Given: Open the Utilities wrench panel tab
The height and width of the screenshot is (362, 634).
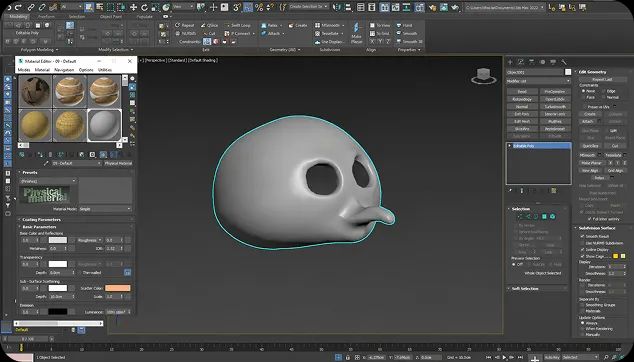Looking at the screenshot, I should 564,62.
